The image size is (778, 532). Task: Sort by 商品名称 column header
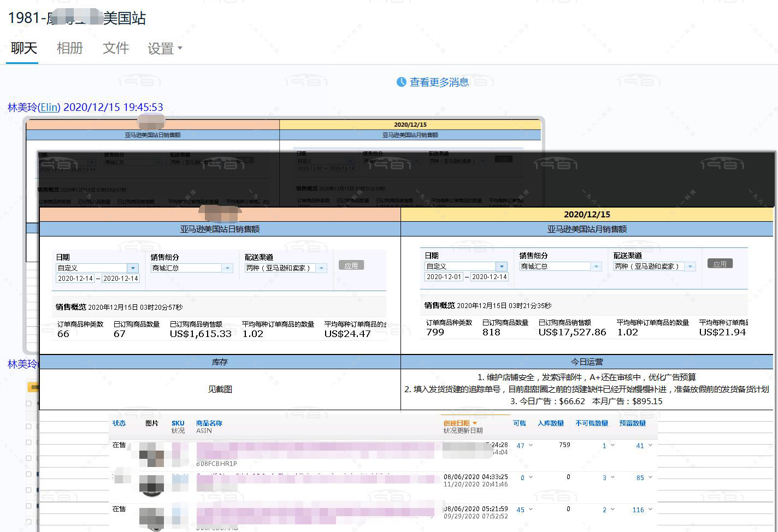click(209, 423)
